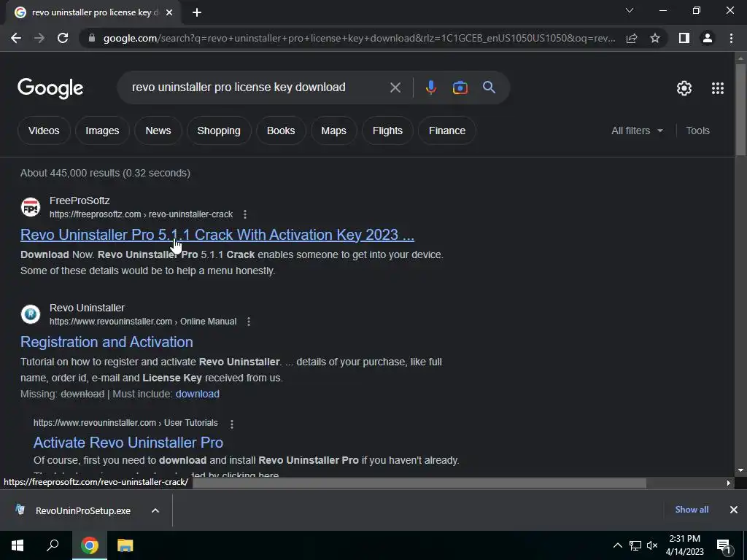The height and width of the screenshot is (560, 747).
Task: Open the Chrome profile menu
Action: [708, 38]
